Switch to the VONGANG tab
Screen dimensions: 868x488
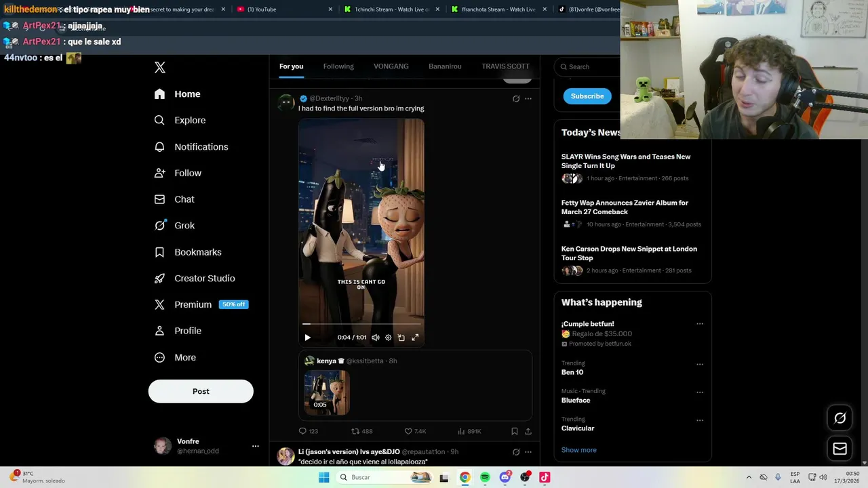[391, 66]
